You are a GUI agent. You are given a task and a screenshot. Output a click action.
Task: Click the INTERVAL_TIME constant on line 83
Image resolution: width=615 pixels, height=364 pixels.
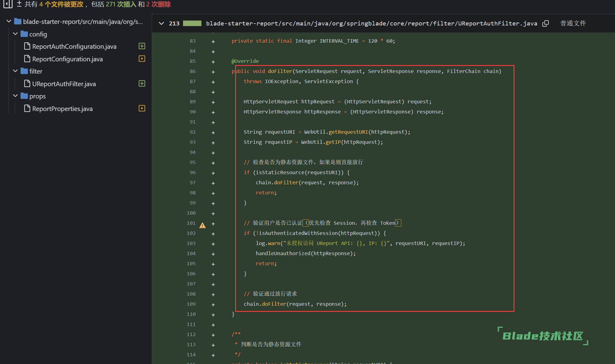point(339,41)
